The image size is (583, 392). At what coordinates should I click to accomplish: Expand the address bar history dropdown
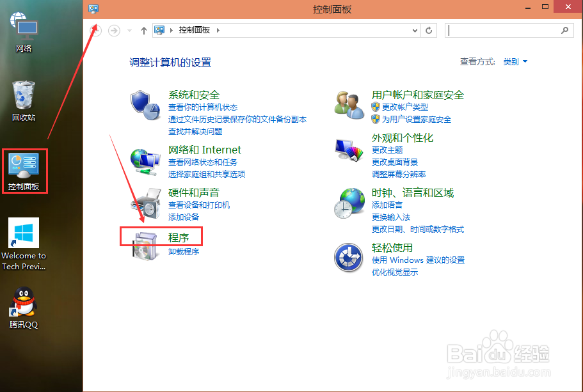pos(415,30)
